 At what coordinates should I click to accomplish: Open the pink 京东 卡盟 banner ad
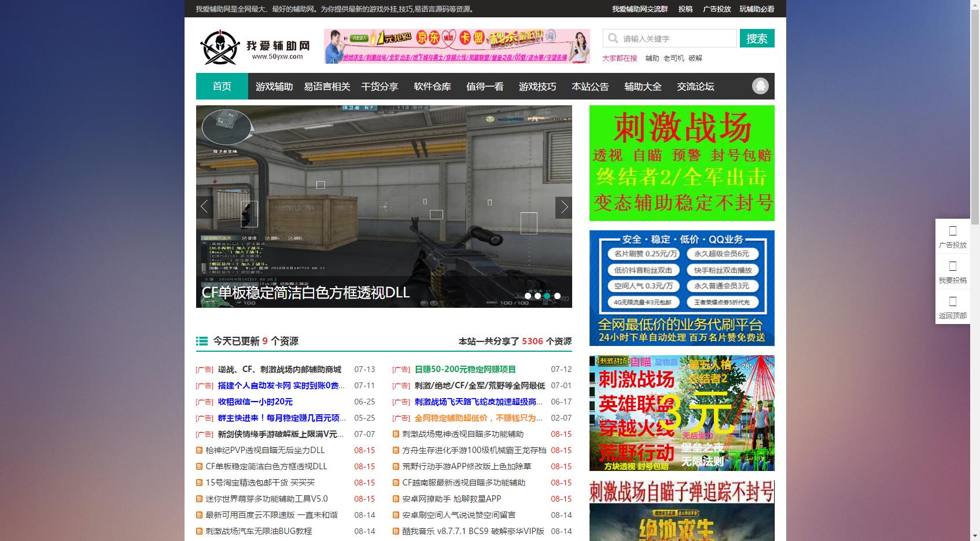457,46
